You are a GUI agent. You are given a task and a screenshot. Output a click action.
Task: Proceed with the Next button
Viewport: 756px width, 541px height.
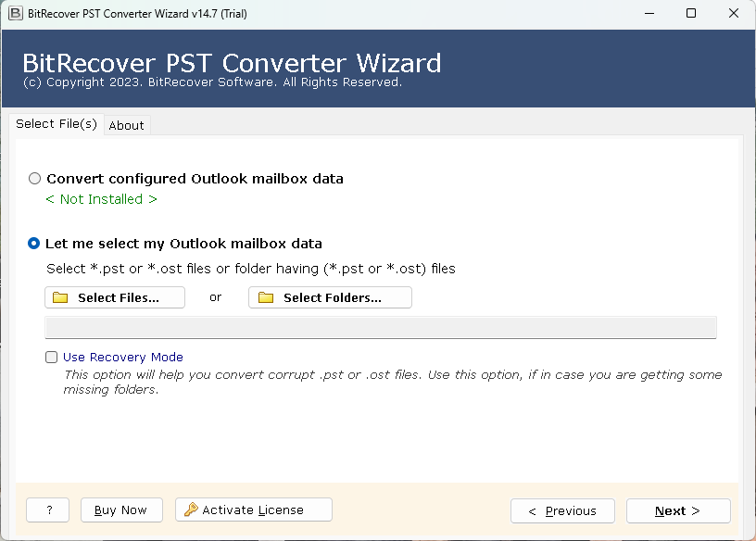pos(678,510)
